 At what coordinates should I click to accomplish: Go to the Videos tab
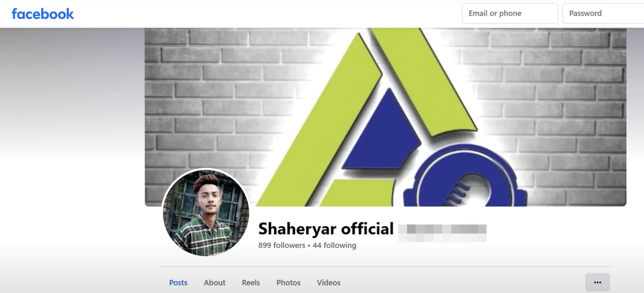point(328,283)
